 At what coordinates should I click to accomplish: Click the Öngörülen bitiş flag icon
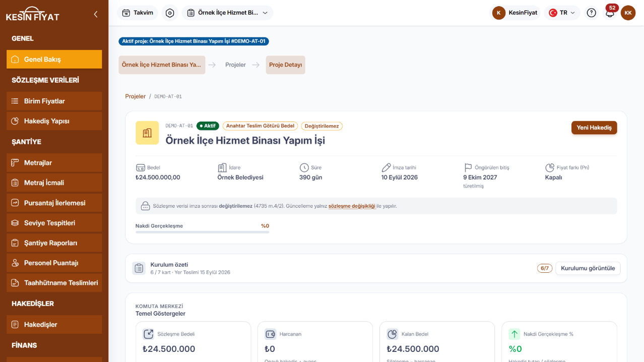click(468, 167)
